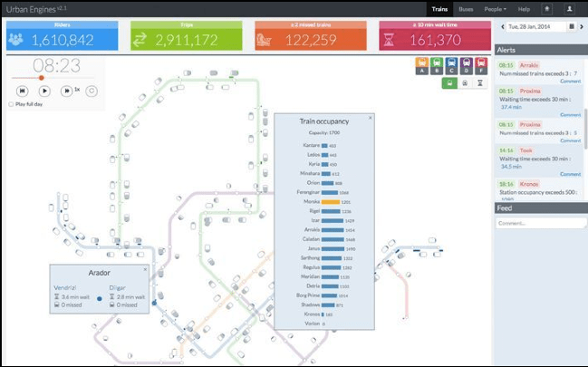Click train icon beside Dilgar 0 missed
This screenshot has width=588, height=367.
tap(111, 304)
